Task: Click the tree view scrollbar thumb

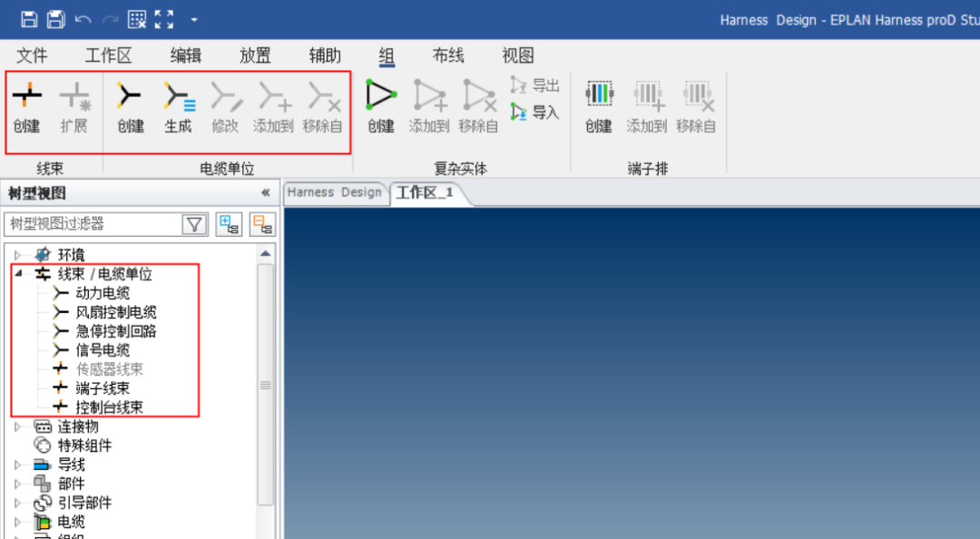Action: (266, 385)
